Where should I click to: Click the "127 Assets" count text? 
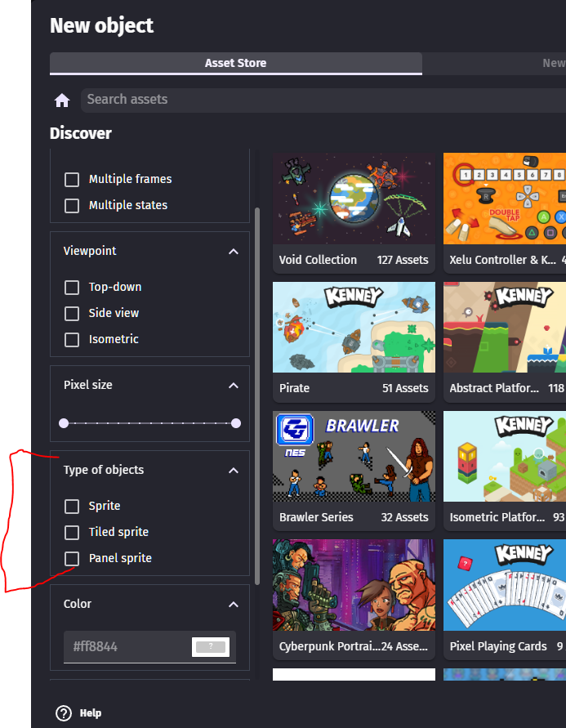click(403, 260)
